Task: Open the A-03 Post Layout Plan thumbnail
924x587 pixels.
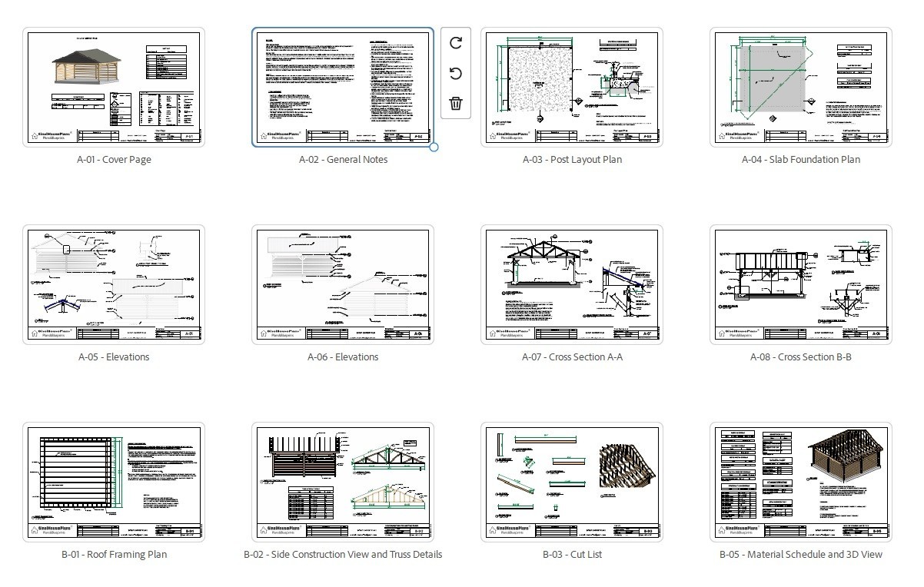Action: (572, 87)
